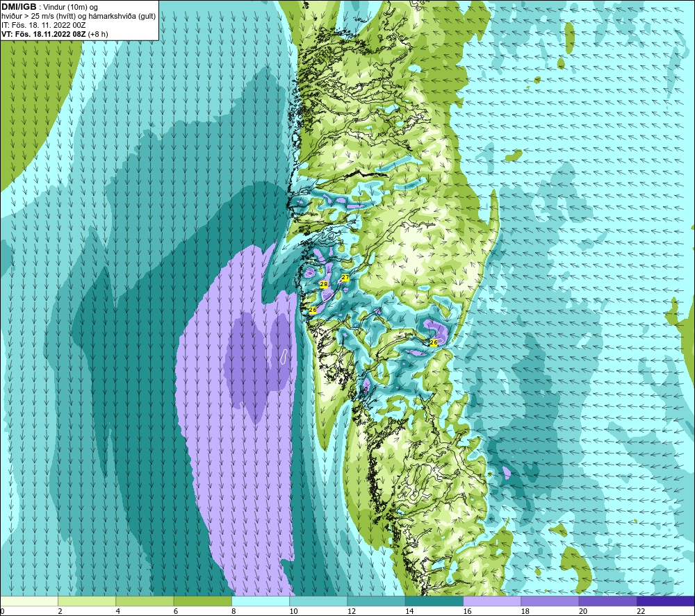Pick the 0–2 m/s pale yellow legend swatch
This screenshot has width=695, height=616.
tap(29, 601)
